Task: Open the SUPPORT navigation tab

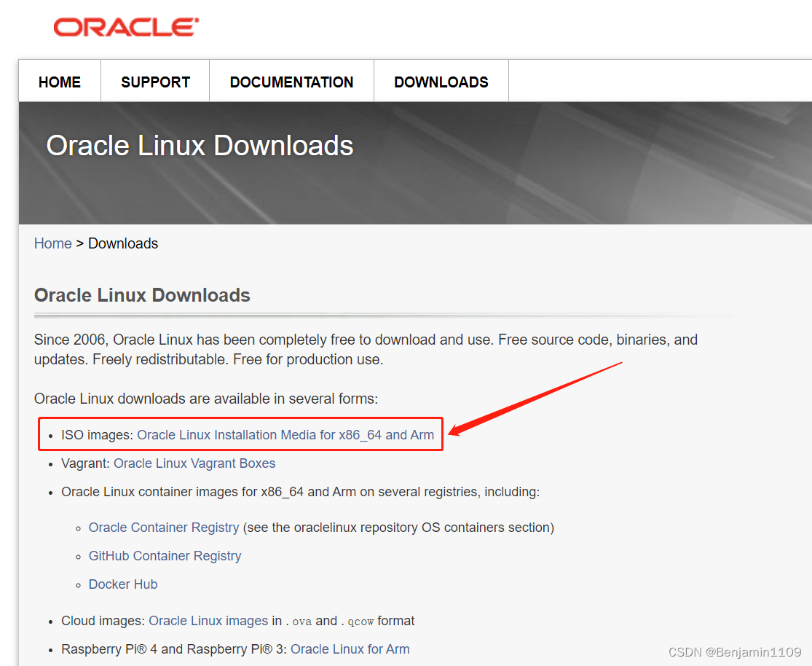Action: pyautogui.click(x=155, y=82)
